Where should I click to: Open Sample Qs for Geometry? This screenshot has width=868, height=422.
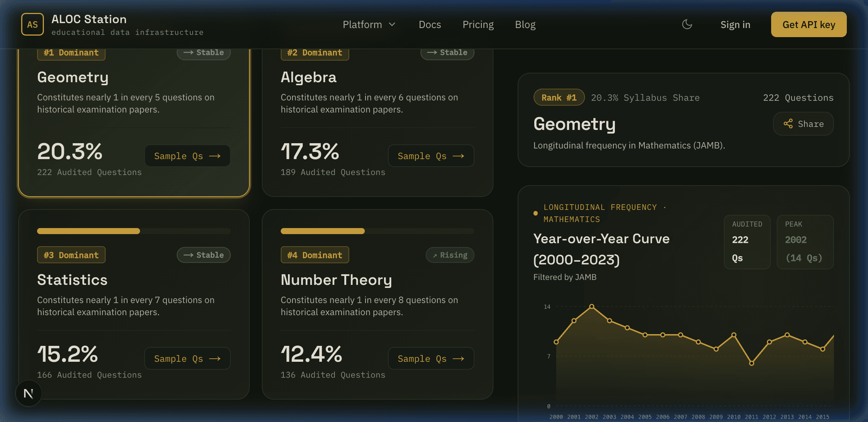coord(187,156)
